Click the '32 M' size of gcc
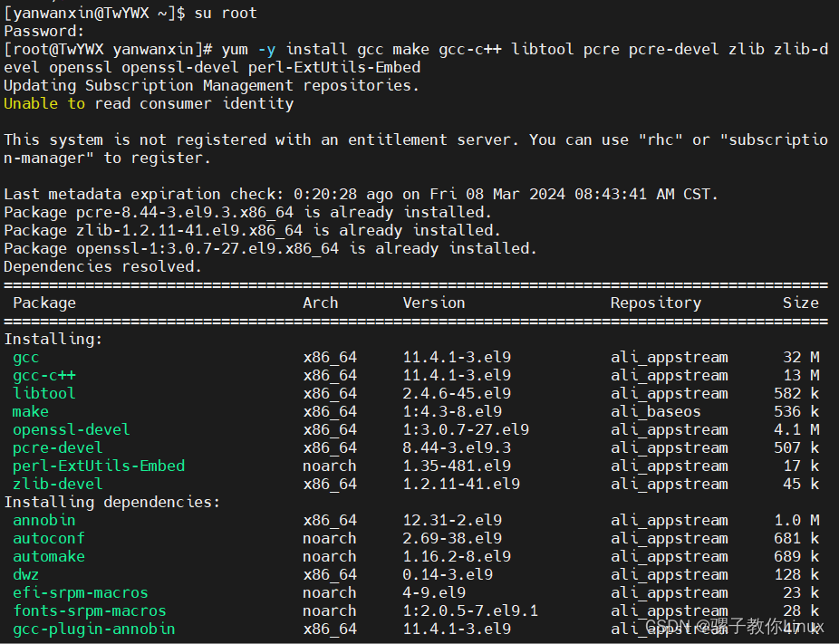Viewport: 839px width, 644px height. [801, 357]
